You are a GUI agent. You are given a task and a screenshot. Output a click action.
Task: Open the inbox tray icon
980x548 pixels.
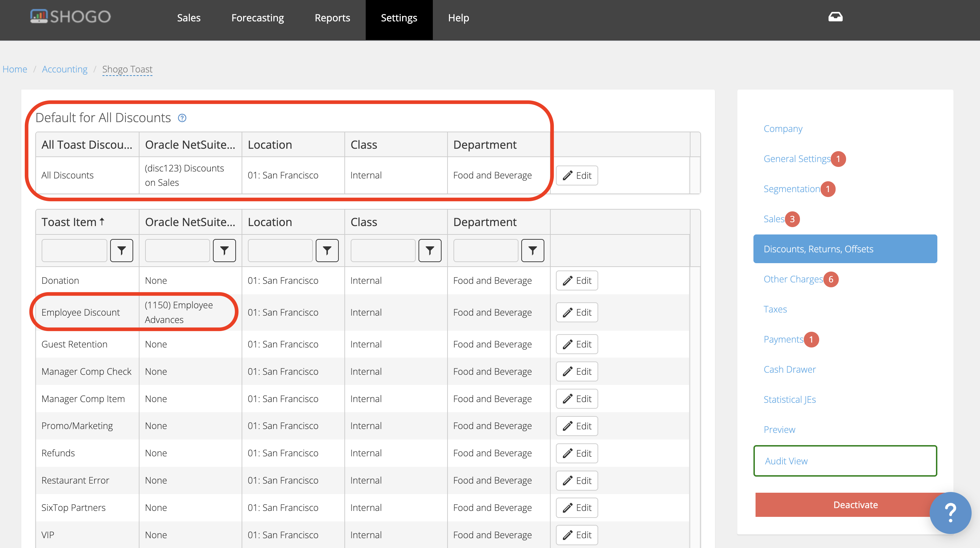836,17
